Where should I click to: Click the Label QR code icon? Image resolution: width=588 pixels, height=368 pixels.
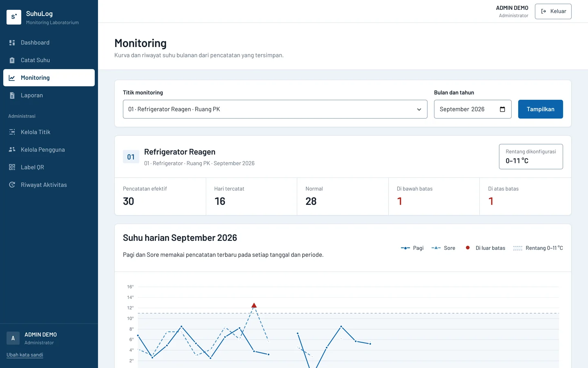[12, 167]
